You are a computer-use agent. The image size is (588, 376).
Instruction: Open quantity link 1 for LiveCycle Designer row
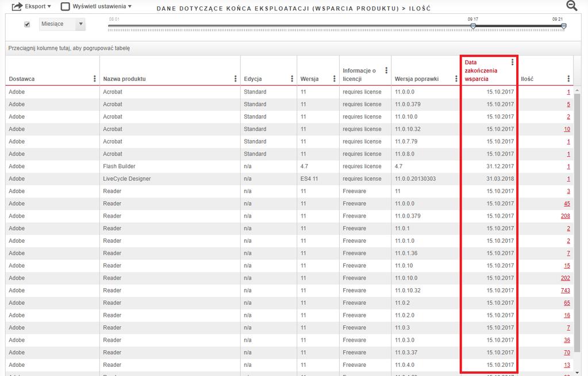click(568, 179)
